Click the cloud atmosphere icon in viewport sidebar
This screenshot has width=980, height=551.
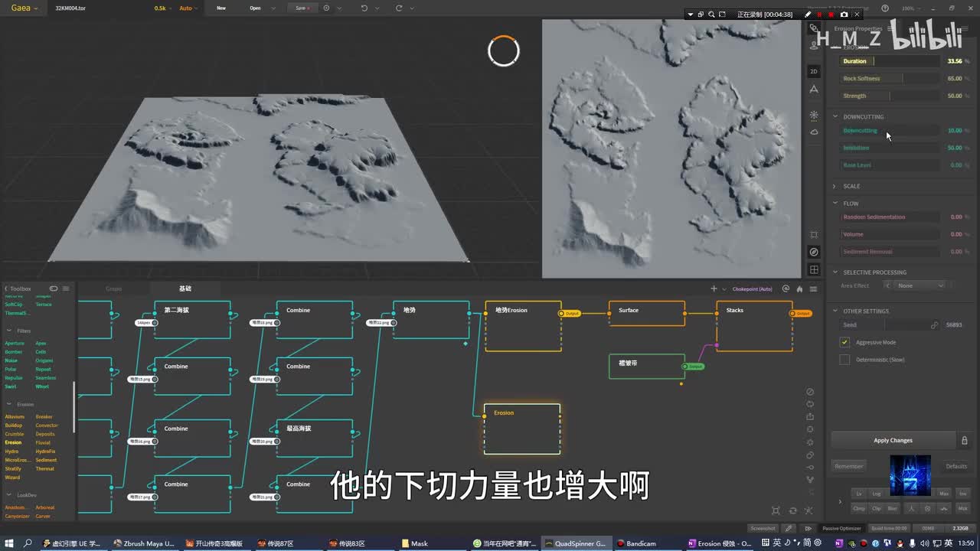point(814,132)
